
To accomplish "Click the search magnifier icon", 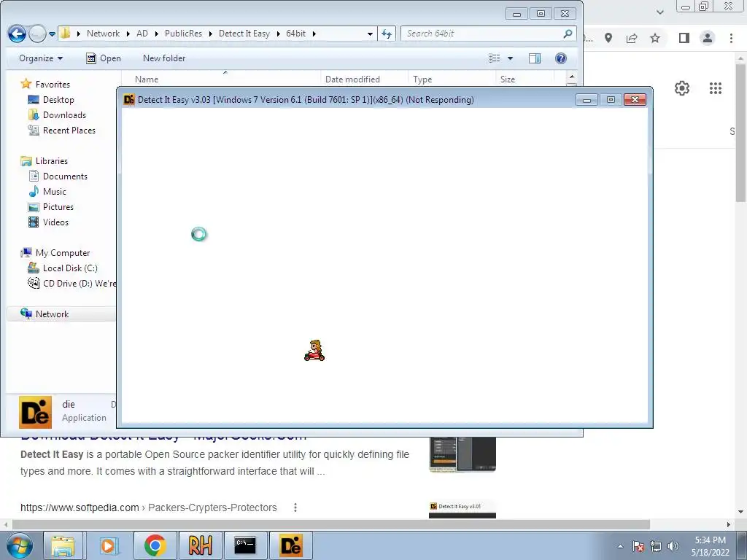I will (568, 34).
